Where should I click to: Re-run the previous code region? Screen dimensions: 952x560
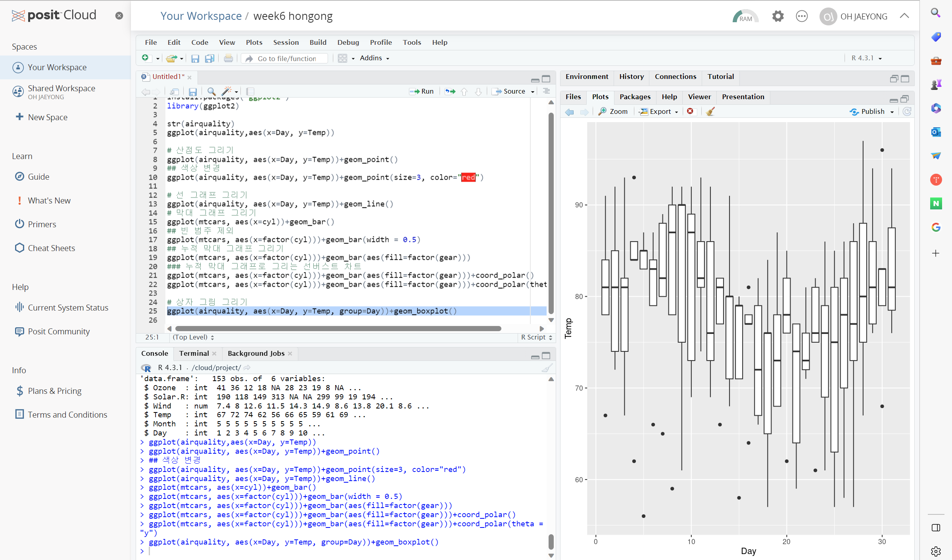[450, 92]
